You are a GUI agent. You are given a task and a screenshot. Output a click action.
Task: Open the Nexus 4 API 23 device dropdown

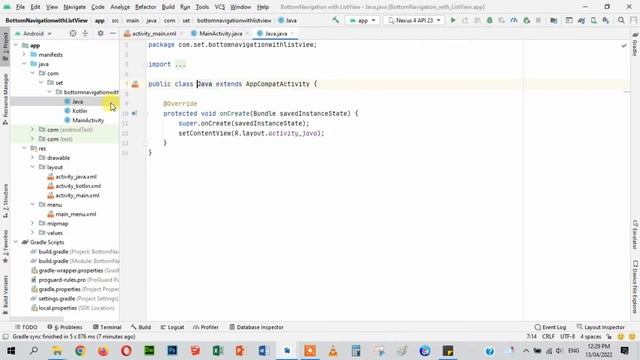pyautogui.click(x=414, y=20)
